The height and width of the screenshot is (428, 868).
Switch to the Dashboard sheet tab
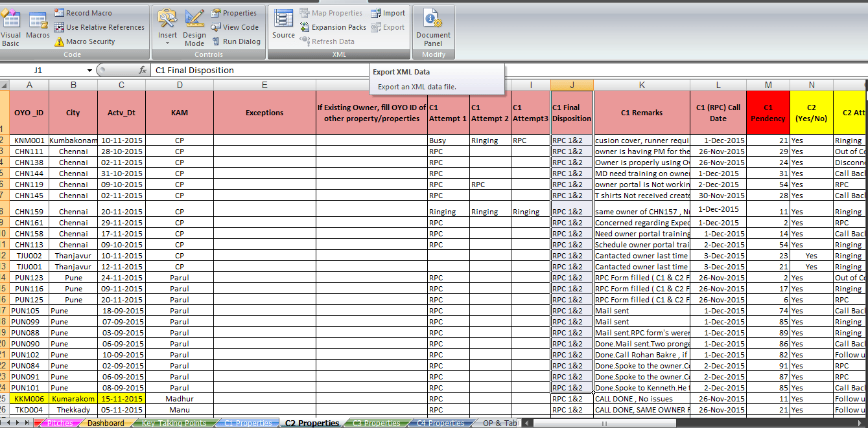106,423
